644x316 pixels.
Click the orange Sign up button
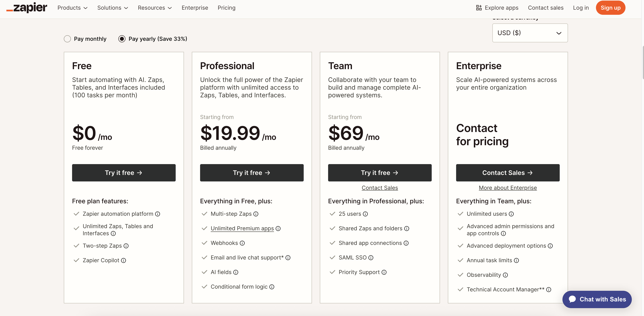611,8
